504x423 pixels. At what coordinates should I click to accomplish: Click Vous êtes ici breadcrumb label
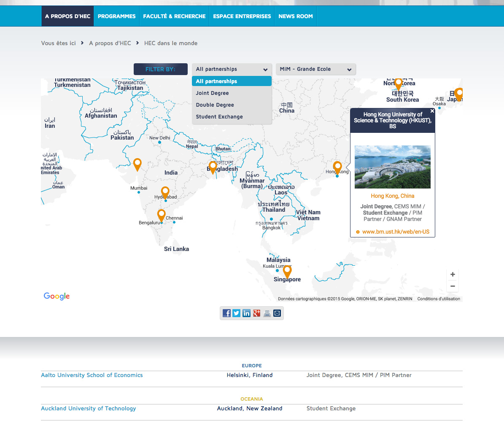pyautogui.click(x=59, y=43)
